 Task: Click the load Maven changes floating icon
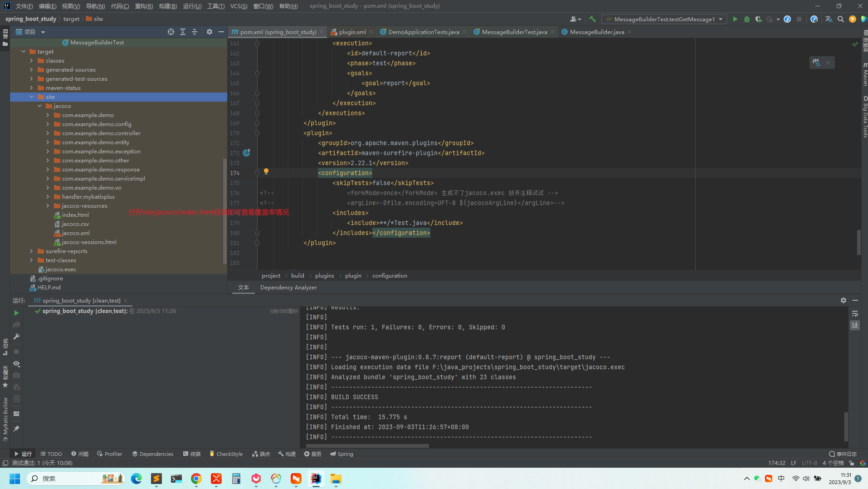[816, 63]
